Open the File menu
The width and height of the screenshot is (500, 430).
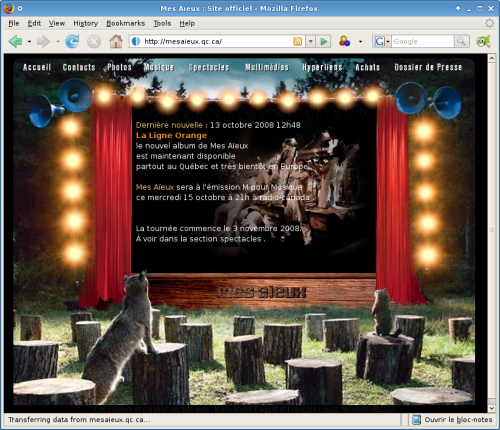[14, 23]
